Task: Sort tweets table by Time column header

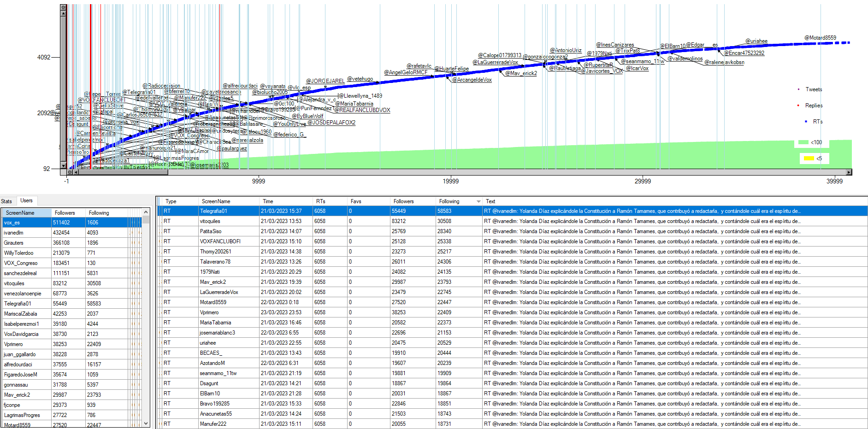Action: pos(286,201)
